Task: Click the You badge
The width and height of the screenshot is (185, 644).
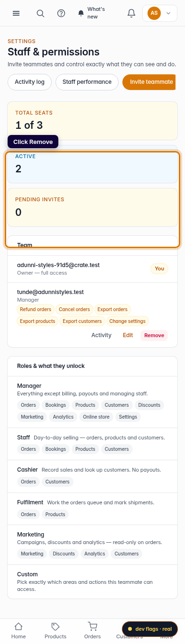Action: click(x=159, y=268)
